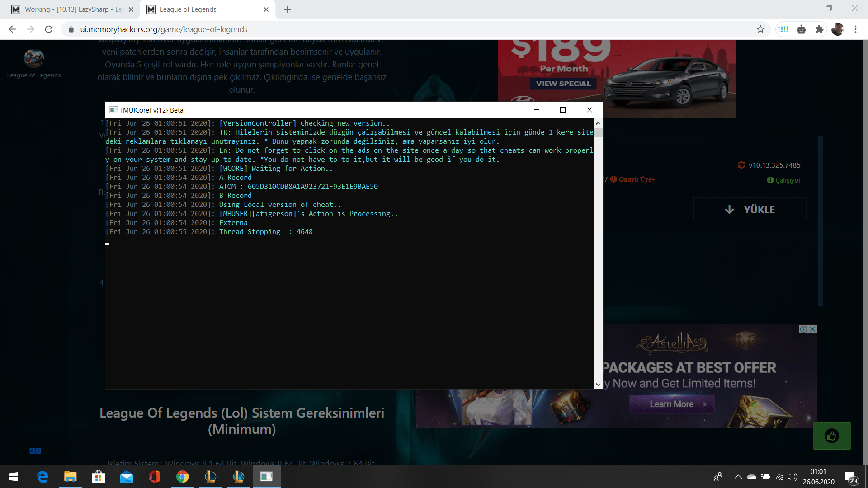Click the 'Sistem Gereksinimleri (Minimum)' heading
Image resolution: width=868 pixels, height=488 pixels.
242,421
